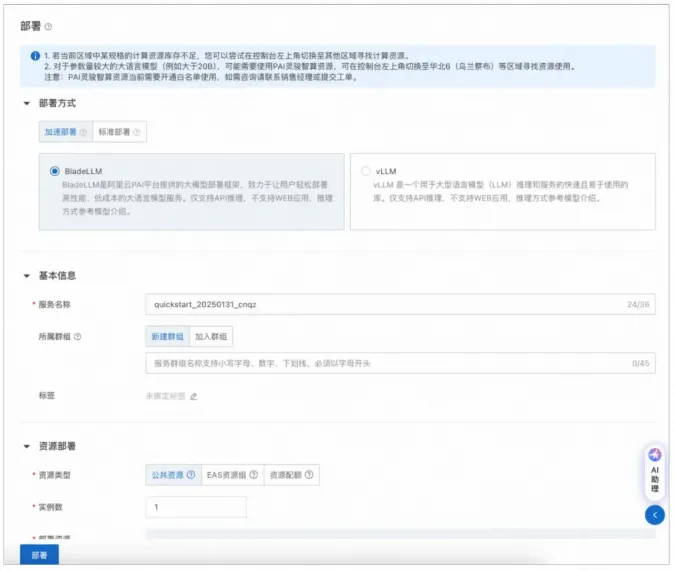Collapse the 基本信息 section

[x=27, y=276]
